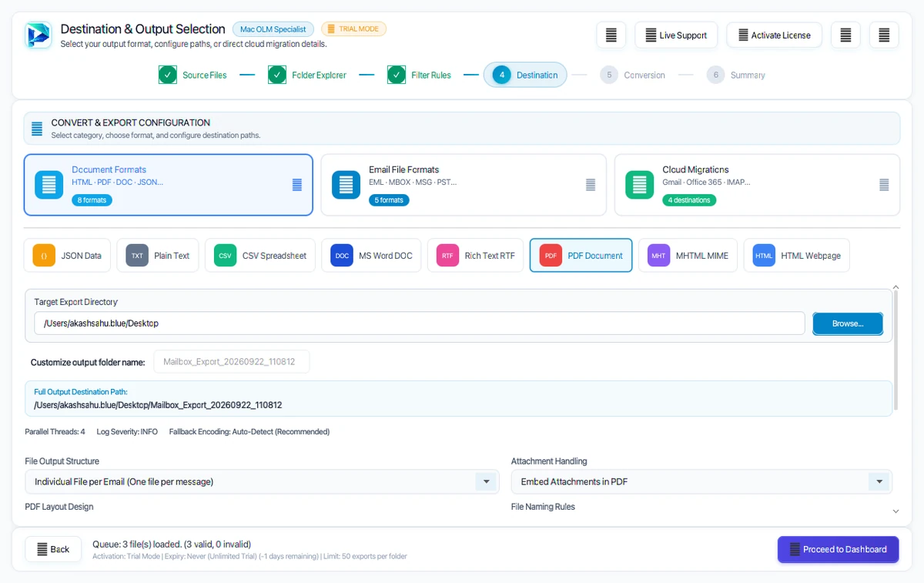Click Proceed to Dashboard

point(838,549)
